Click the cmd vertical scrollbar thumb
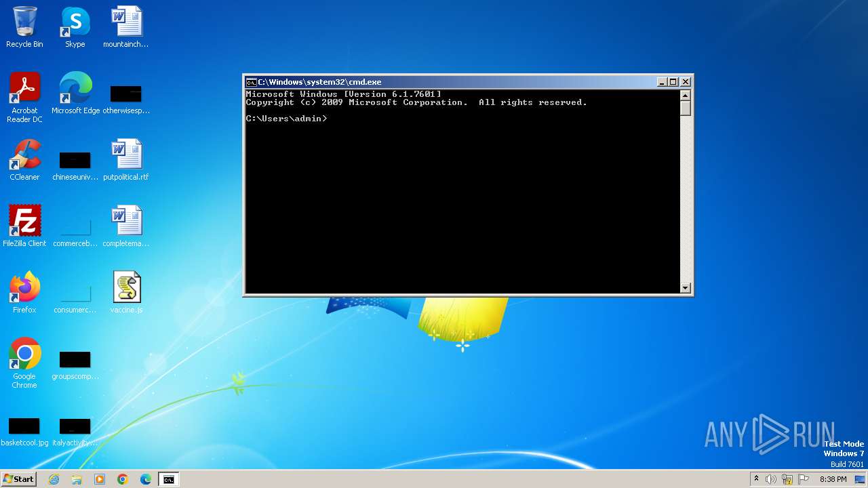Screen dimensions: 868x488 [686, 108]
